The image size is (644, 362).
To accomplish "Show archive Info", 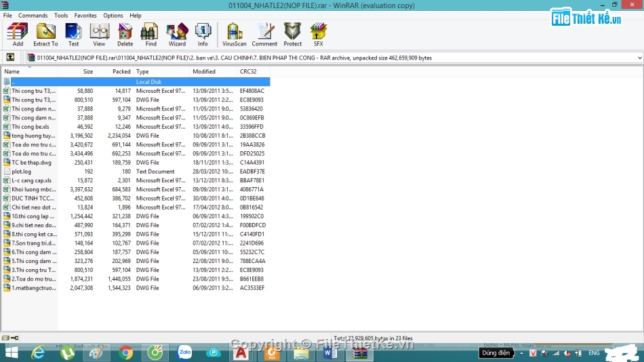I will point(203,35).
